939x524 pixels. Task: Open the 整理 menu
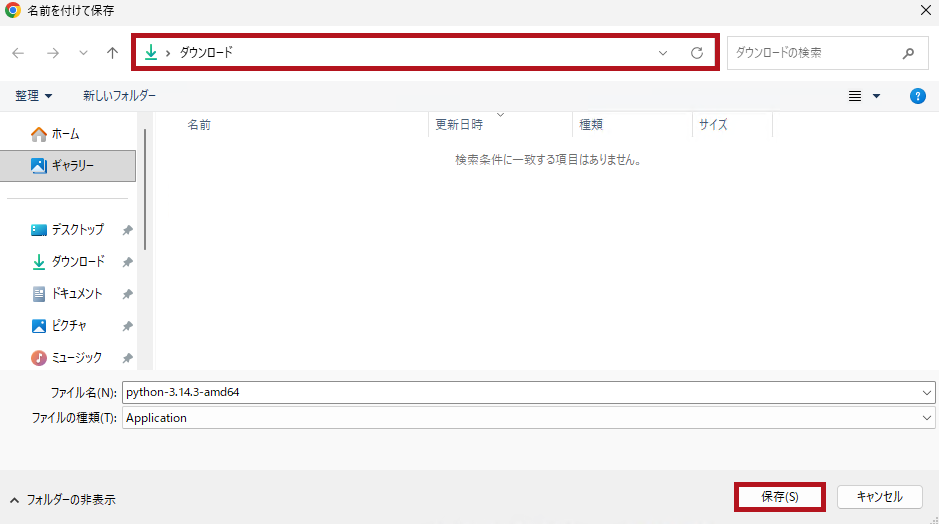34,96
